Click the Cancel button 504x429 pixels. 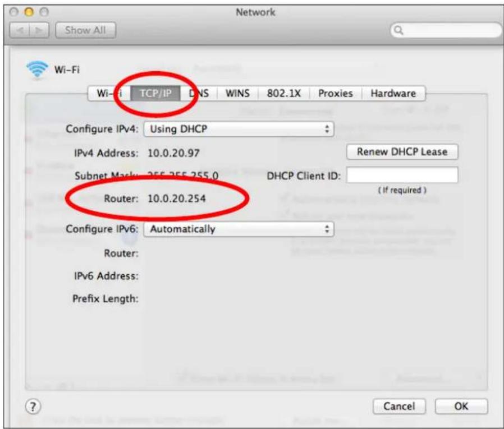[x=399, y=406]
